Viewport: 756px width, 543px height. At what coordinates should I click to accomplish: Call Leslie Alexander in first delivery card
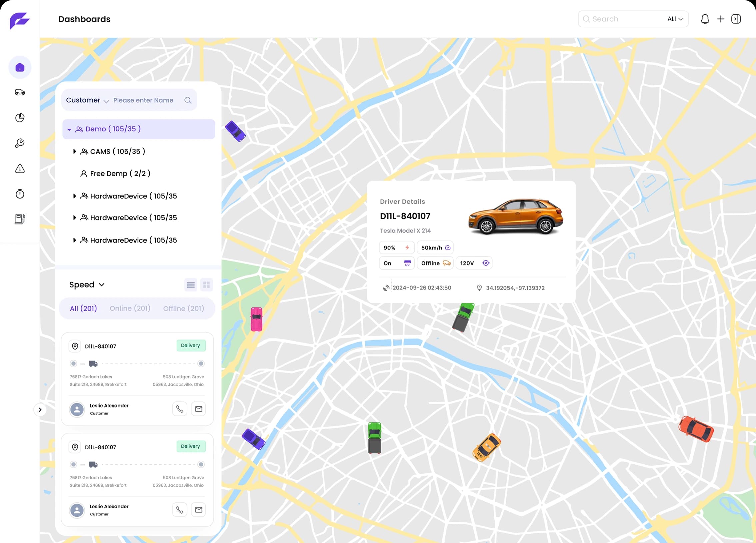pos(180,409)
